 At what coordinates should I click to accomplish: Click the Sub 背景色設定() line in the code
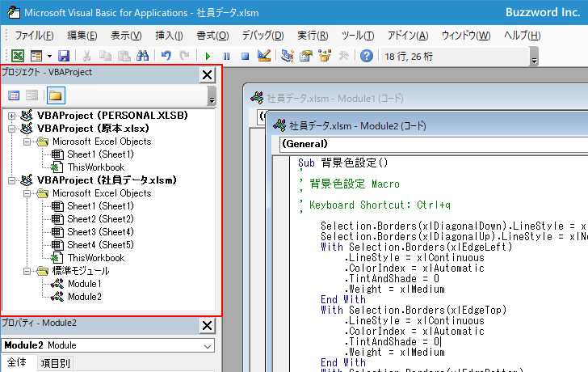342,163
